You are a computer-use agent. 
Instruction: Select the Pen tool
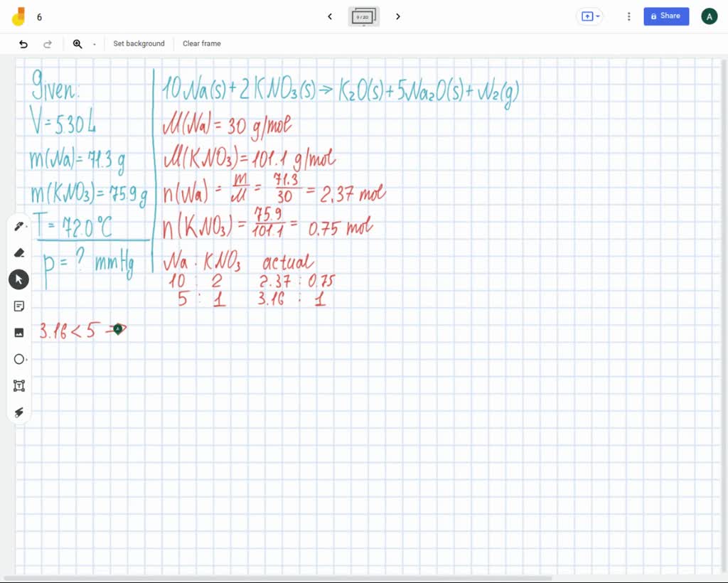(x=19, y=227)
